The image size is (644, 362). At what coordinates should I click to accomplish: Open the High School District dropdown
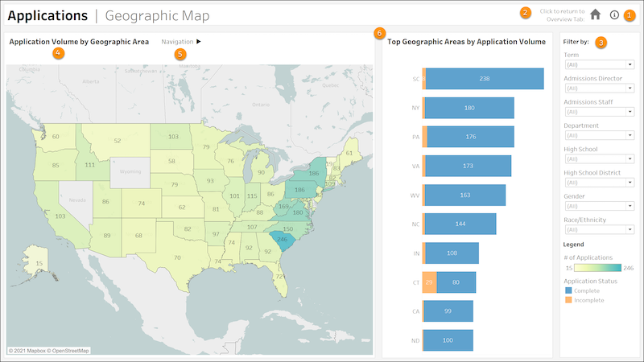pyautogui.click(x=597, y=183)
